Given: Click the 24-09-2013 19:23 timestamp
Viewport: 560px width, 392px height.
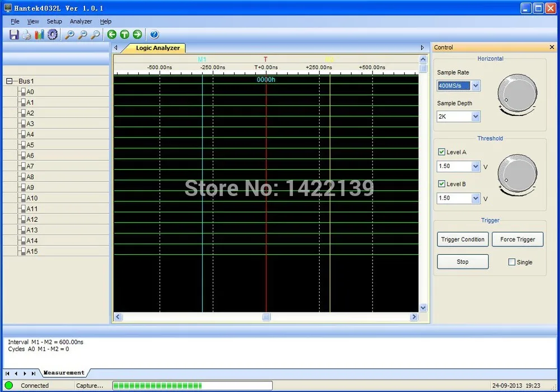Looking at the screenshot, I should (516, 386).
